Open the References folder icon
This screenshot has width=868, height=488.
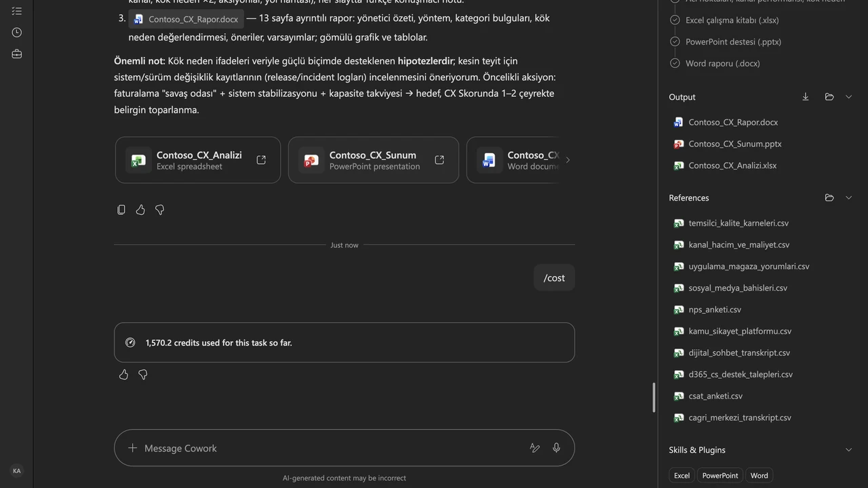(x=829, y=198)
